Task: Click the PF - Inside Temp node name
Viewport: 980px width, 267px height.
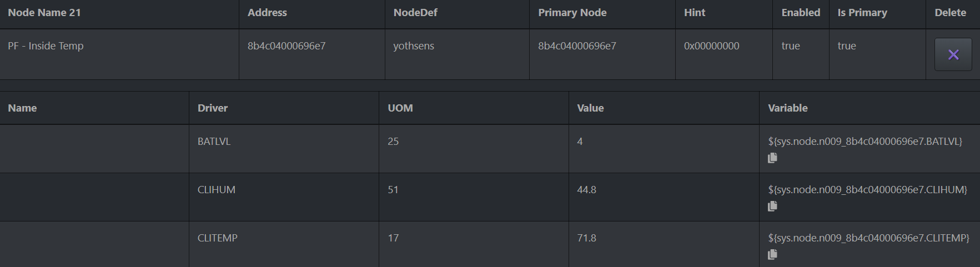Action: click(46, 46)
